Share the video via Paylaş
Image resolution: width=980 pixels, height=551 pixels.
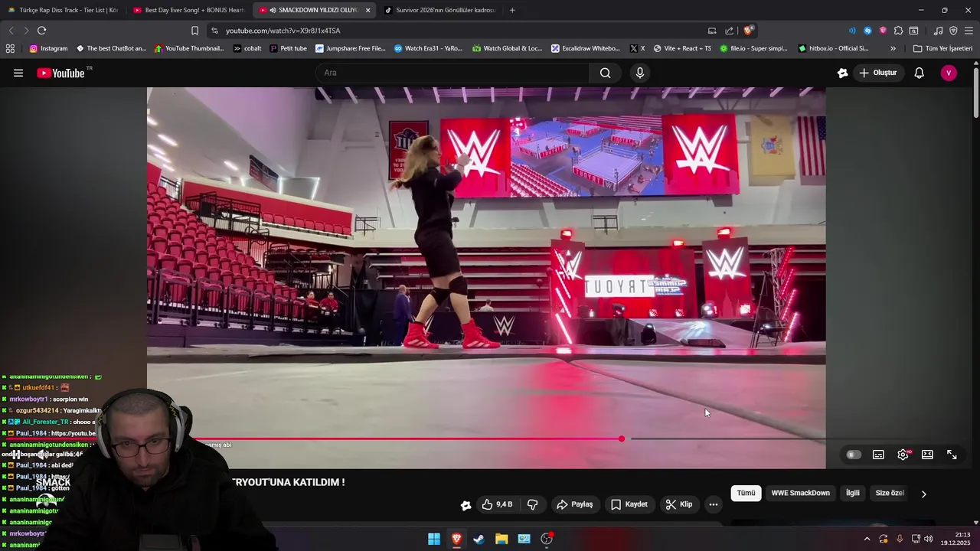pos(574,504)
